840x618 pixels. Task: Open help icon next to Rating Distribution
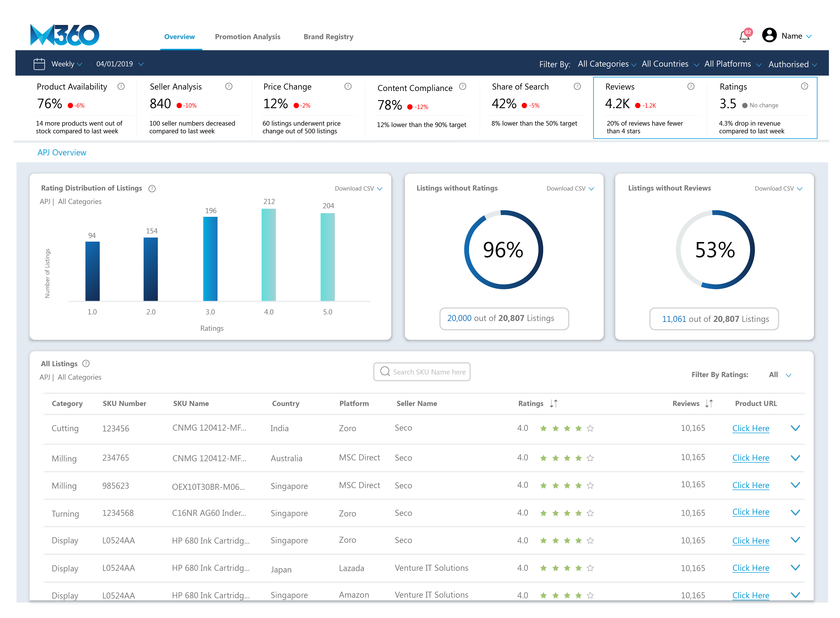click(x=152, y=189)
